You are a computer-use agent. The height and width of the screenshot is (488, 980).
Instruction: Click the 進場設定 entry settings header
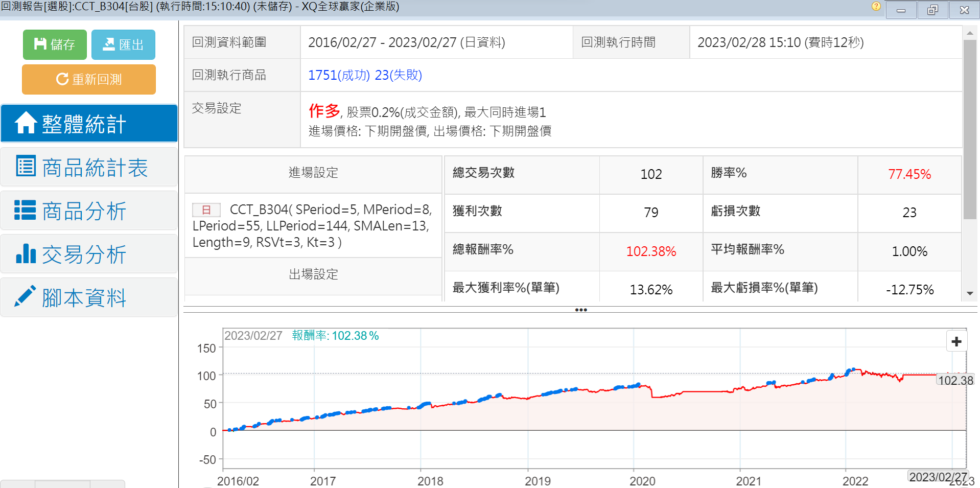click(313, 173)
